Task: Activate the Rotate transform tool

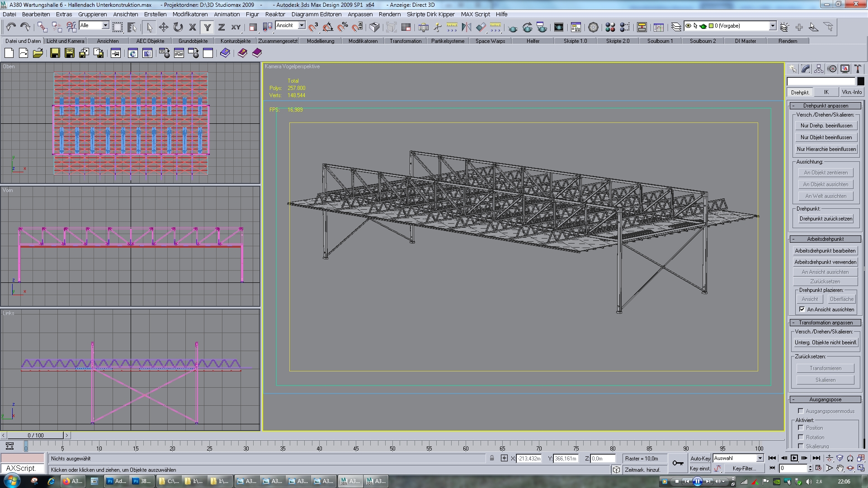Action: coord(178,27)
